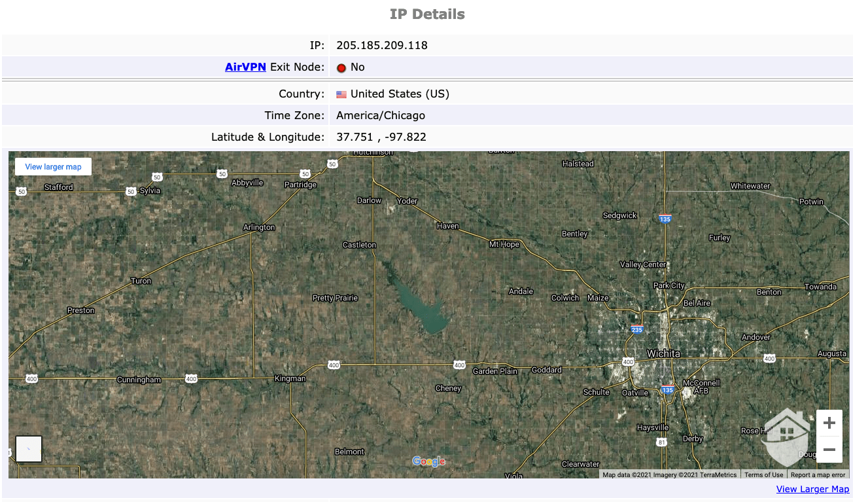Click the United States flag icon
Screen dimensions: 868x502
click(x=341, y=94)
